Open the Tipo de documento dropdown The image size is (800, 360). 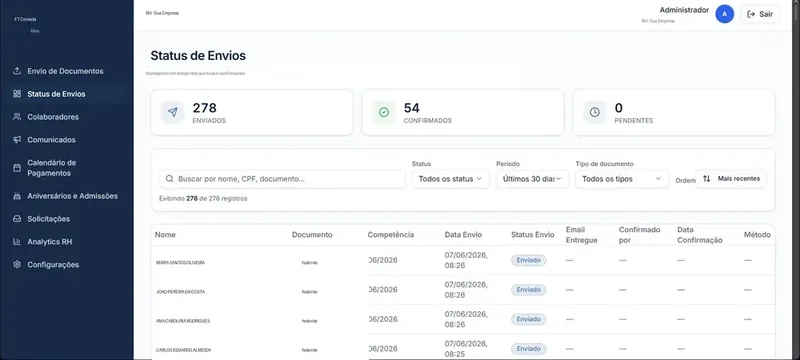(622, 179)
